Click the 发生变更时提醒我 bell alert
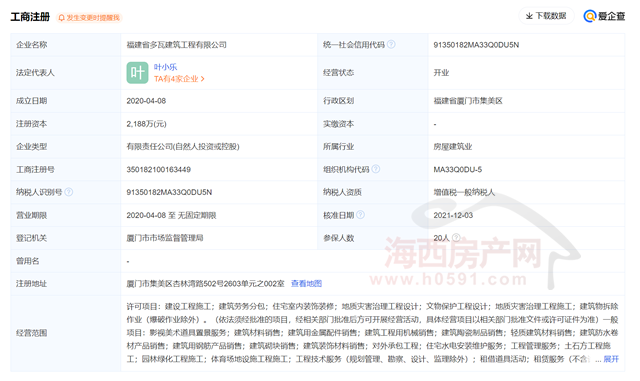 [89, 18]
